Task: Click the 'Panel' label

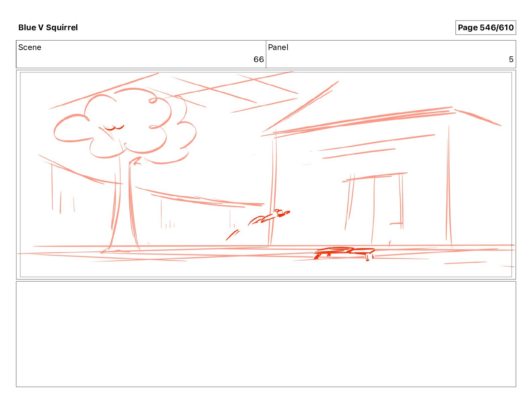Action: pos(278,47)
